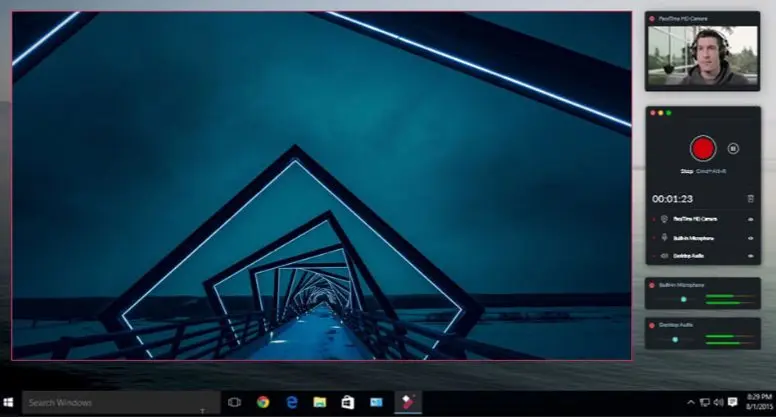
Task: Click the FaceTime HD Camera preview thumbnail
Action: 703,56
